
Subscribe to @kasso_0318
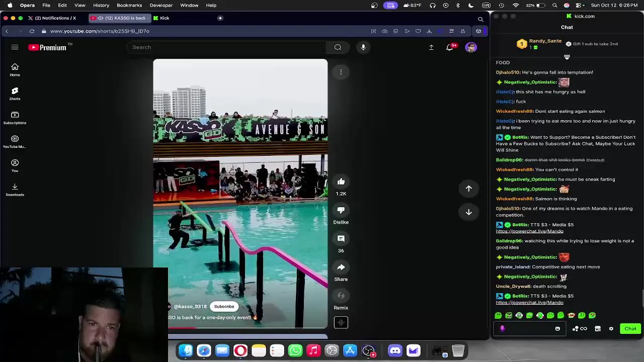pyautogui.click(x=224, y=306)
